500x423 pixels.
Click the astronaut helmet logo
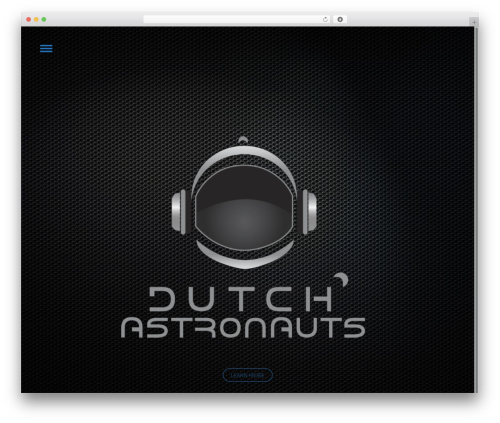coord(244,202)
